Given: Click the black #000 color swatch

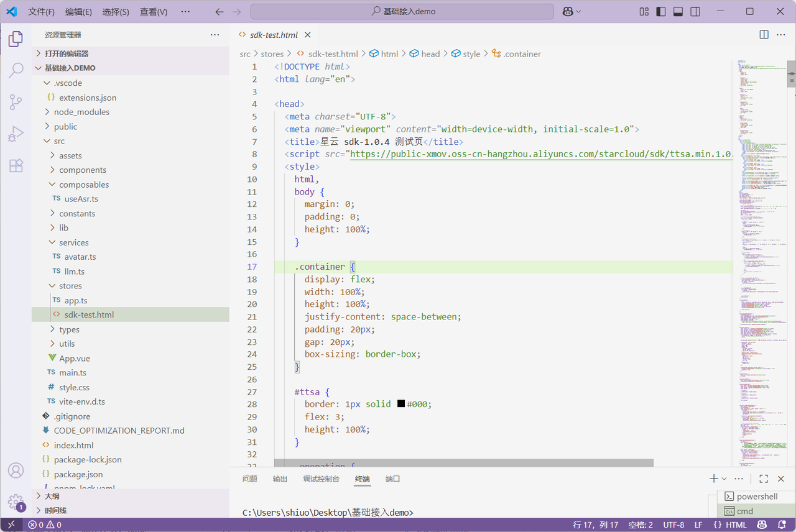Looking at the screenshot, I should tap(401, 404).
